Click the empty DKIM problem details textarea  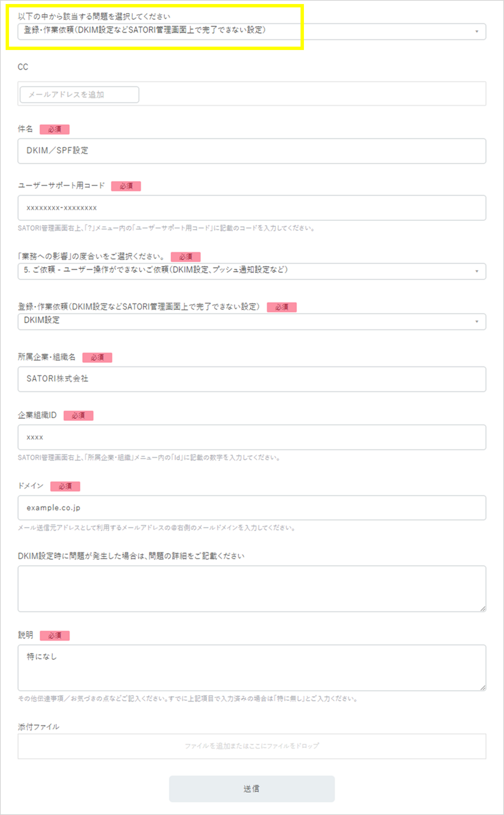(251, 588)
